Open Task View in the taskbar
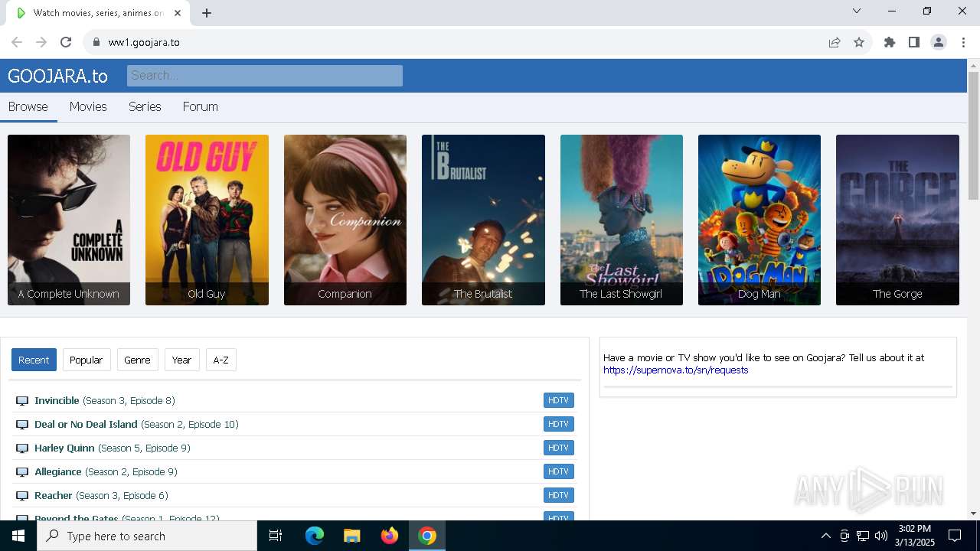Image resolution: width=980 pixels, height=551 pixels. pos(276,536)
